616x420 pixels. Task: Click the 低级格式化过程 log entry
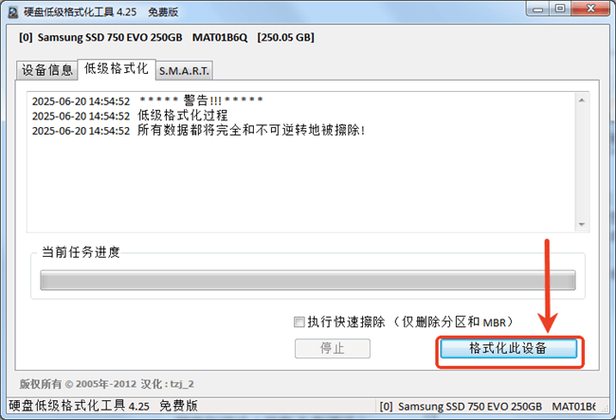tap(130, 116)
